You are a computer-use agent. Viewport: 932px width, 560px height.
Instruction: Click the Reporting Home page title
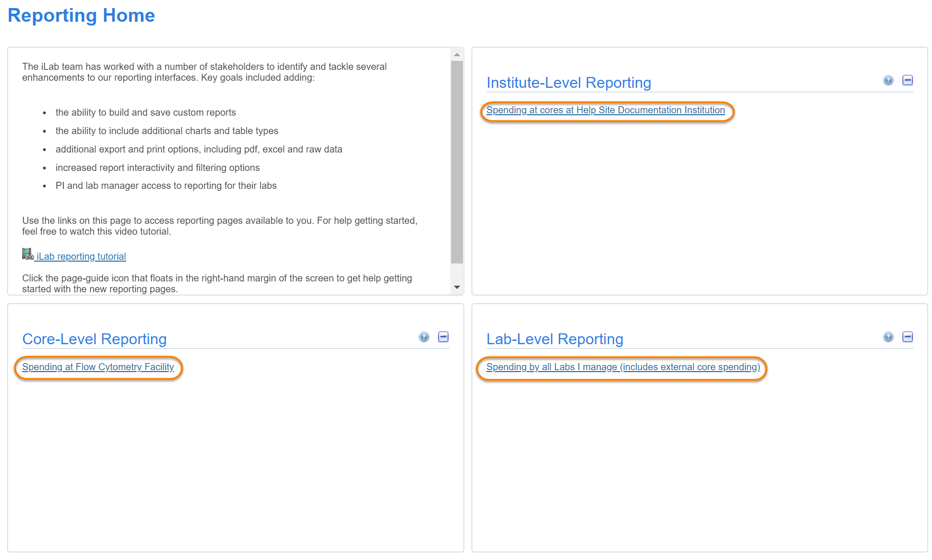click(81, 16)
